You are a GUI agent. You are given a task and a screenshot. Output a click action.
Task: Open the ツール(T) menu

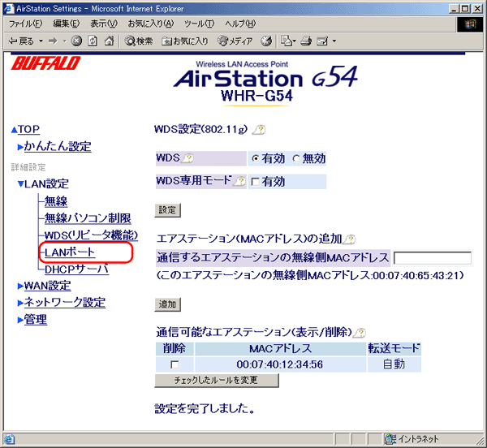199,24
